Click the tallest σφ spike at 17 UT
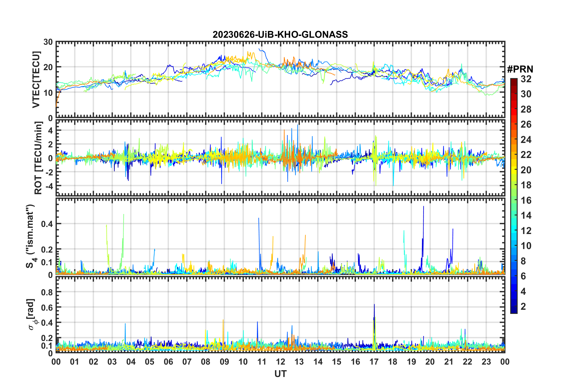 [x=374, y=305]
